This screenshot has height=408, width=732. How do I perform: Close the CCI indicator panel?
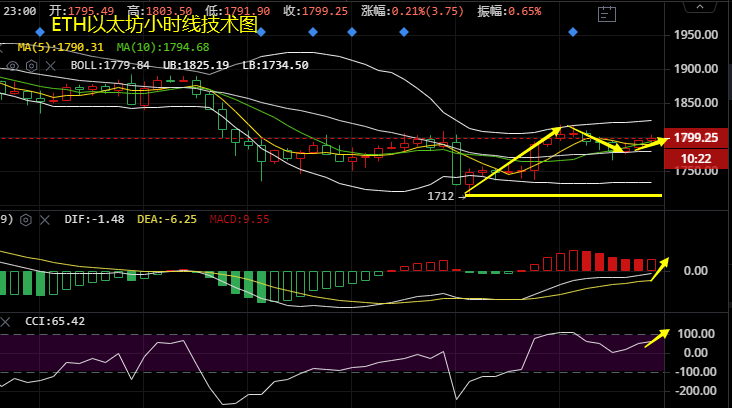8,322
